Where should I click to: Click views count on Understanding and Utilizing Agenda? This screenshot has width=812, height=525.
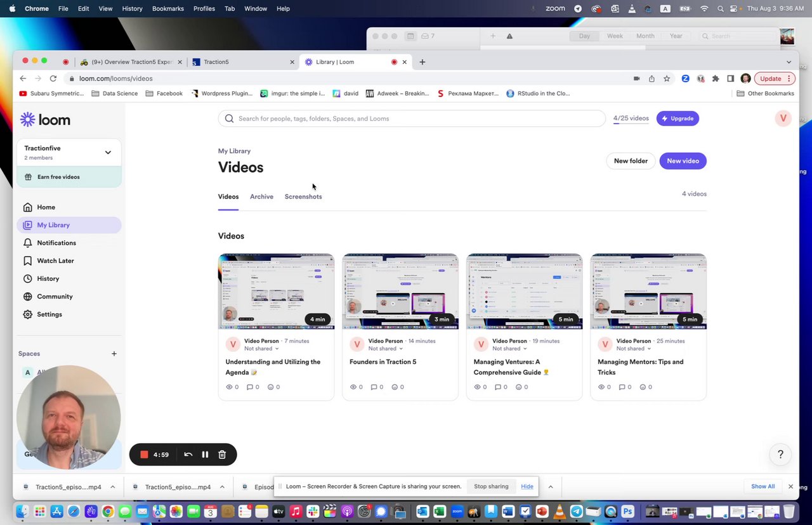pyautogui.click(x=232, y=387)
